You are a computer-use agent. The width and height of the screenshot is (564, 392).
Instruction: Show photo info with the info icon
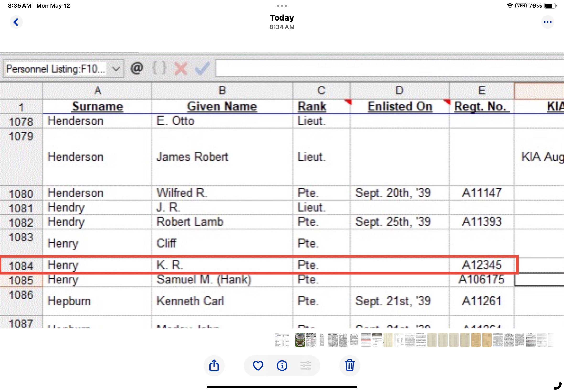(x=282, y=365)
